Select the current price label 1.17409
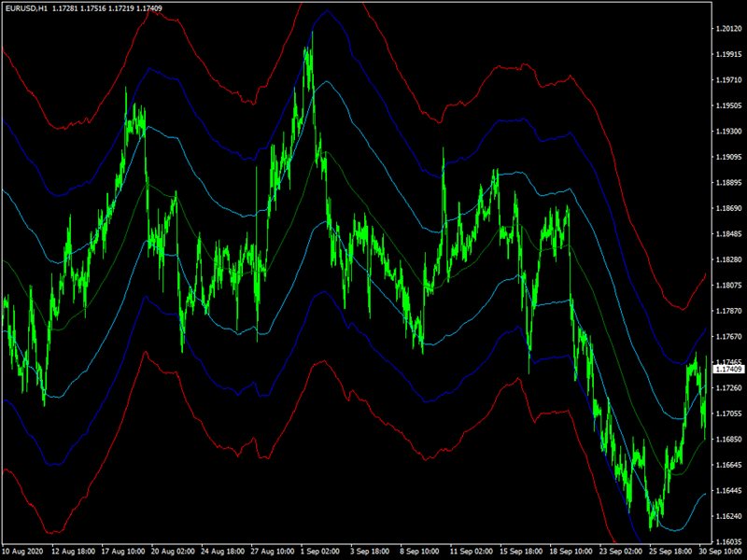The image size is (747, 560). coord(729,370)
